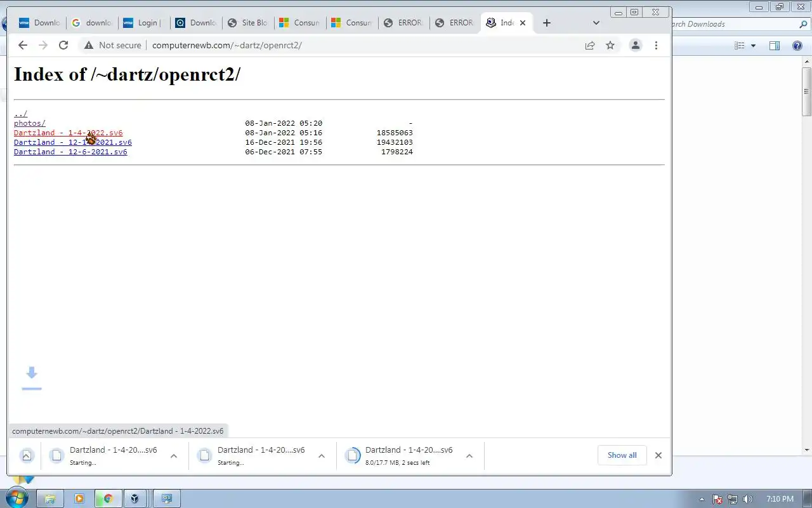Bookmark this page with the star icon
This screenshot has height=508, width=812.
(x=610, y=45)
